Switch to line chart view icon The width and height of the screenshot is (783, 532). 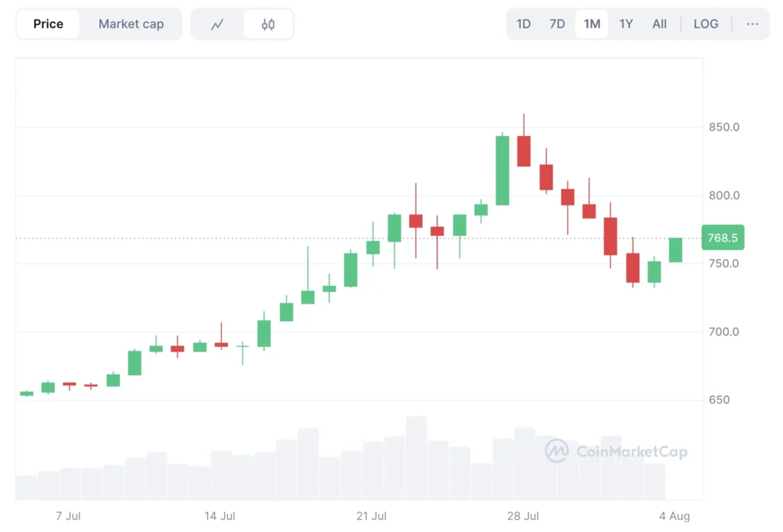point(217,24)
